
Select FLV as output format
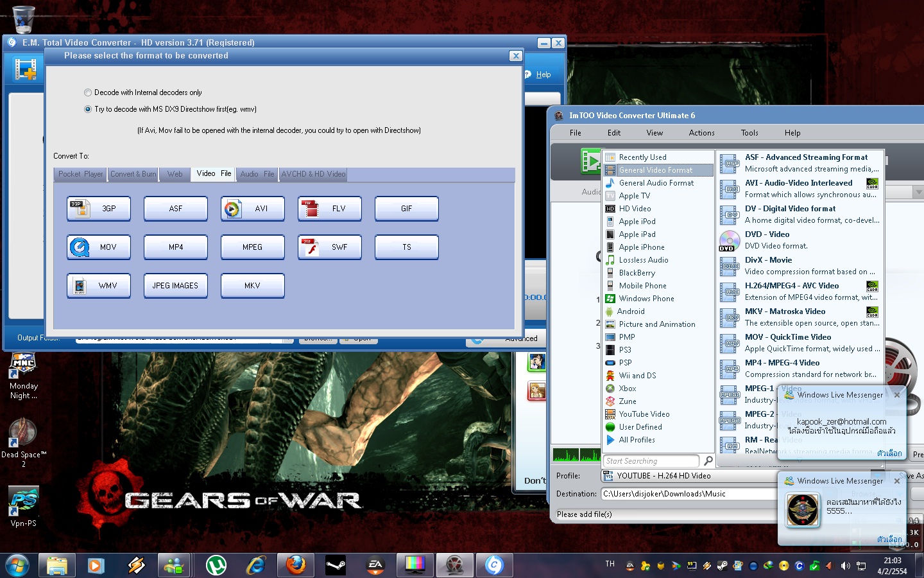coord(330,209)
